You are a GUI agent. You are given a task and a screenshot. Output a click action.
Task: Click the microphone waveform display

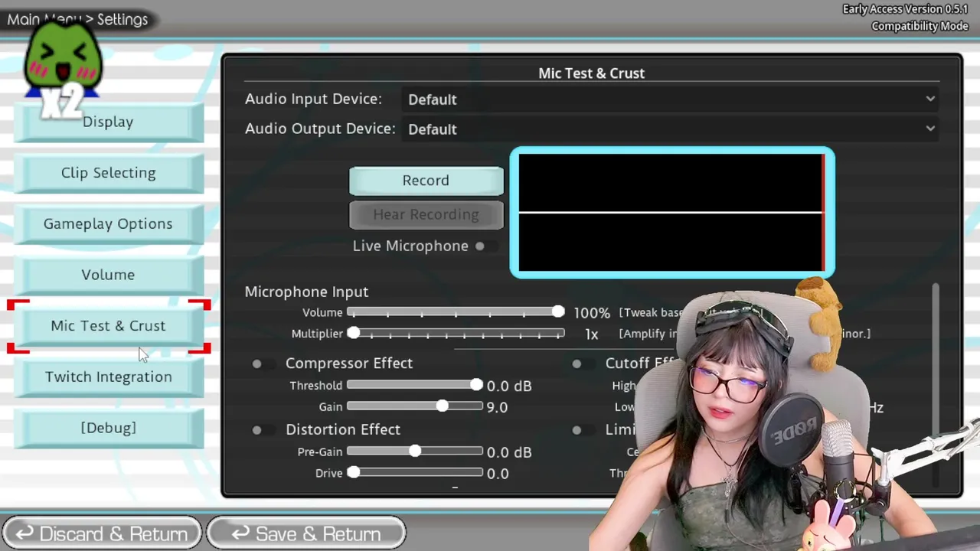coord(671,213)
